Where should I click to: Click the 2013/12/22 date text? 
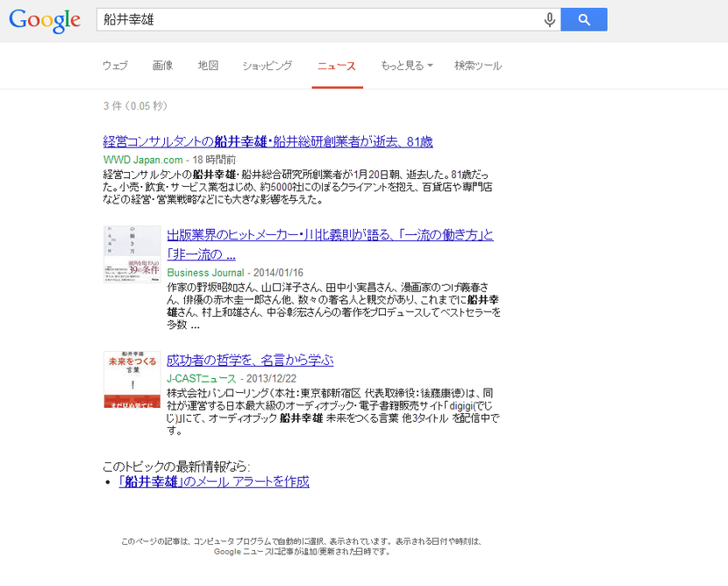[271, 378]
